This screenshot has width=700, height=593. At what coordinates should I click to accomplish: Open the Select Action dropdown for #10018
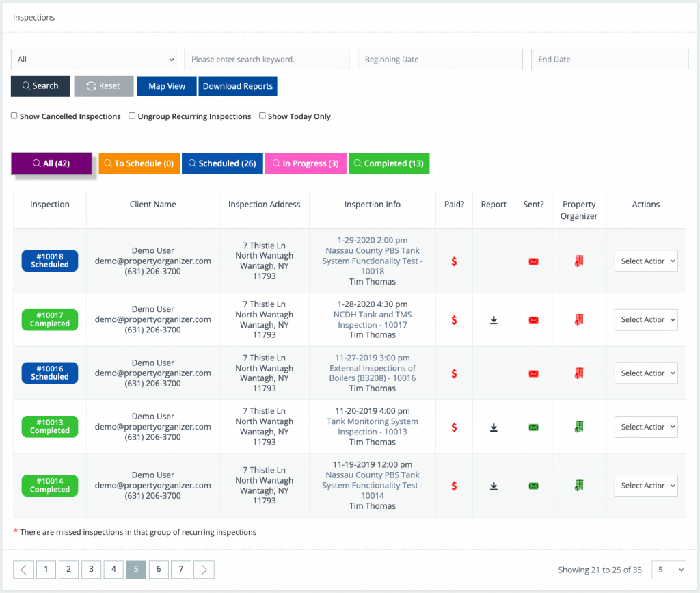(x=645, y=261)
